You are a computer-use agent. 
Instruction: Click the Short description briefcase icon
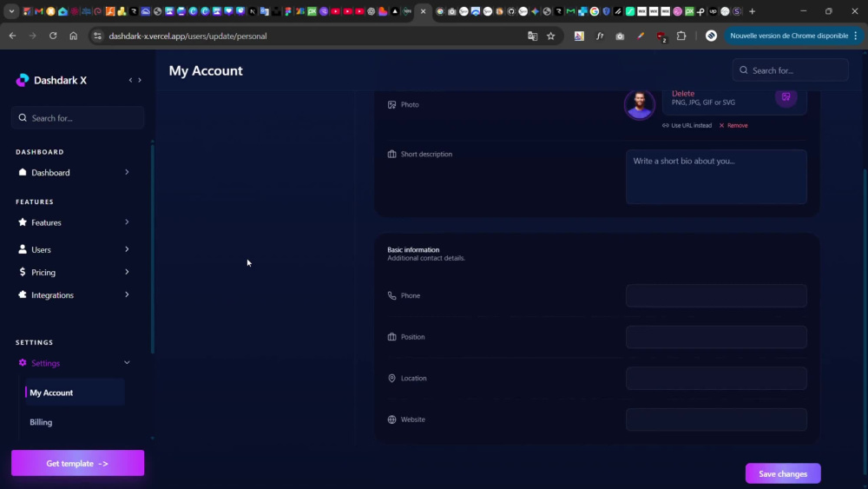pyautogui.click(x=392, y=154)
